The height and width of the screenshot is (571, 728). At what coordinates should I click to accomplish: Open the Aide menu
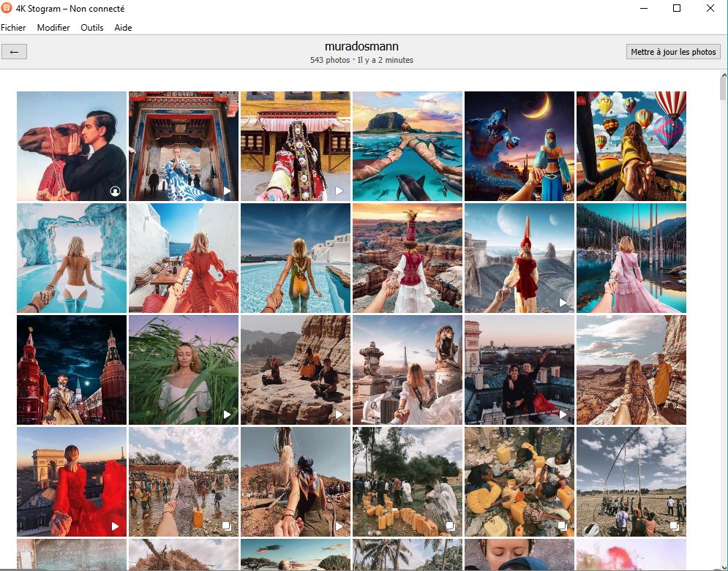pos(123,28)
